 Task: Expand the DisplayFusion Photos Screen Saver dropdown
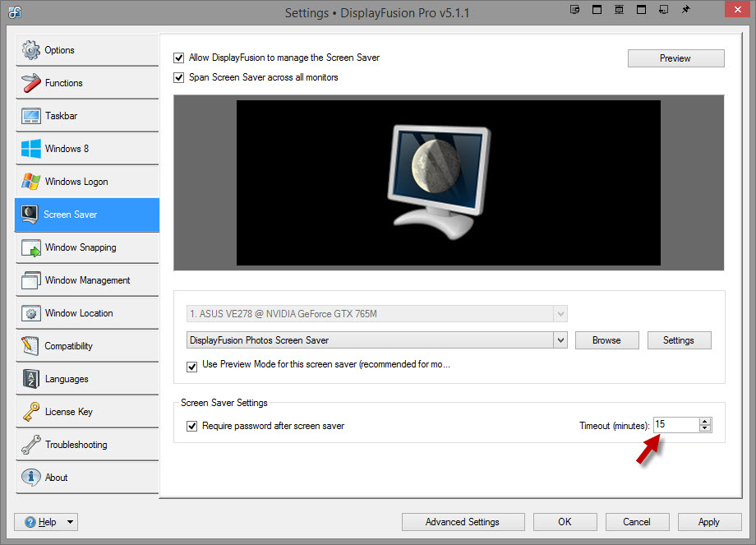point(560,340)
